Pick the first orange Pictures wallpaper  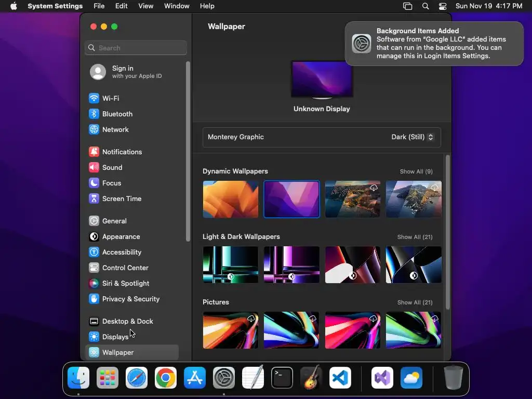(230, 330)
